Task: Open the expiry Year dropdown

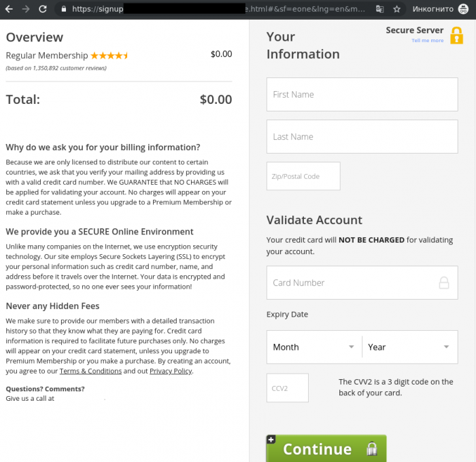Action: [409, 347]
